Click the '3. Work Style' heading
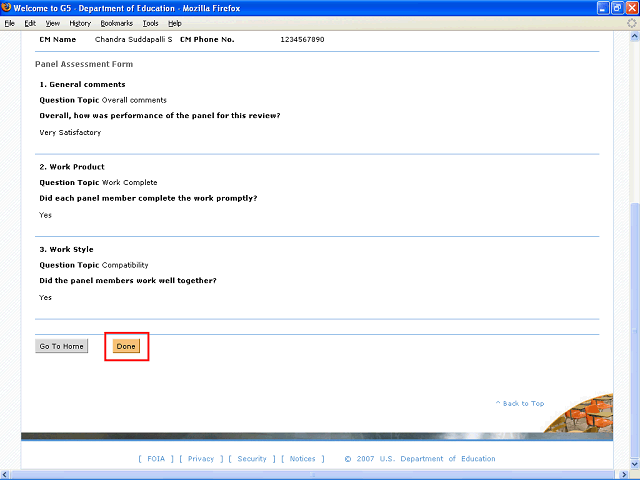Screen dimensions: 640x480 [x=67, y=249]
